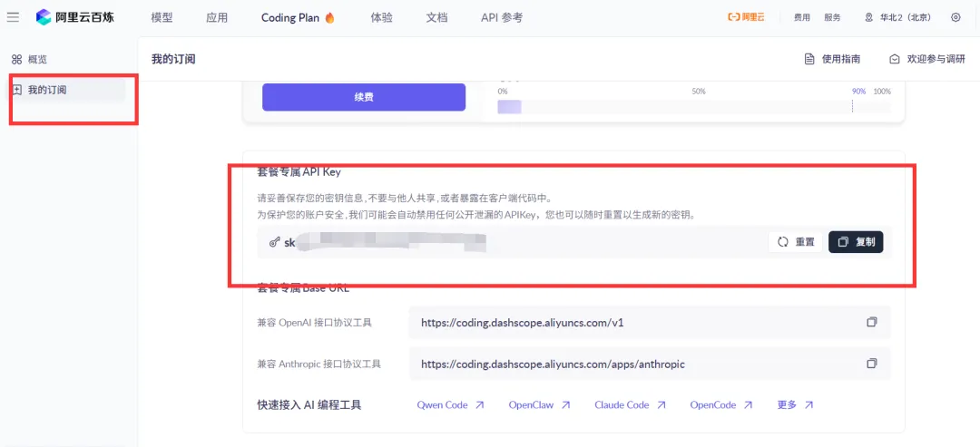980x447 pixels.
Task: Open the 使用指南 link
Action: pos(832,59)
